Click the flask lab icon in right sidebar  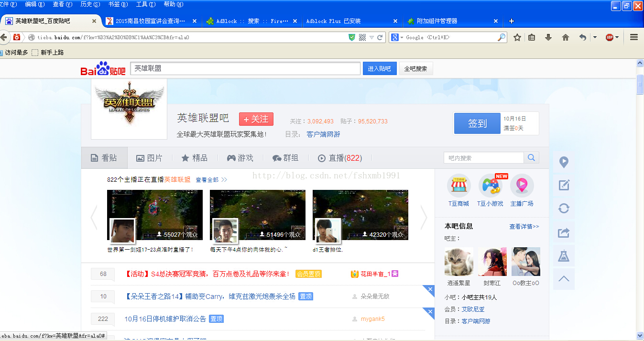[564, 256]
